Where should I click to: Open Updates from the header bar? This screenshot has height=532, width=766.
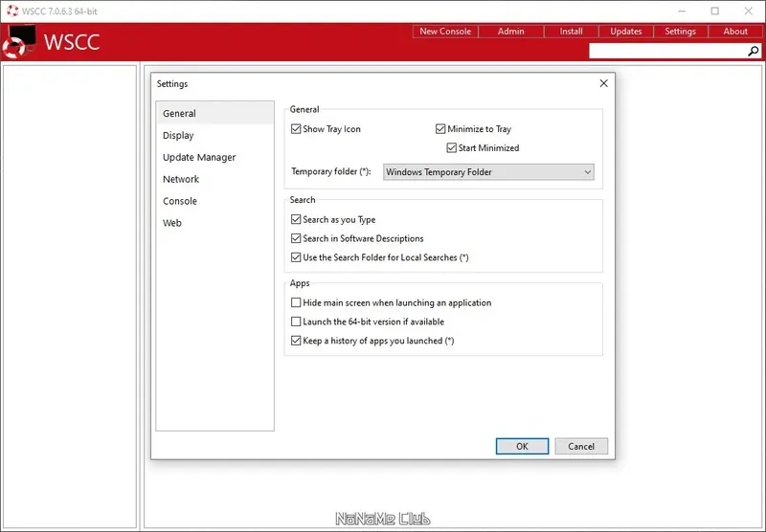(626, 32)
